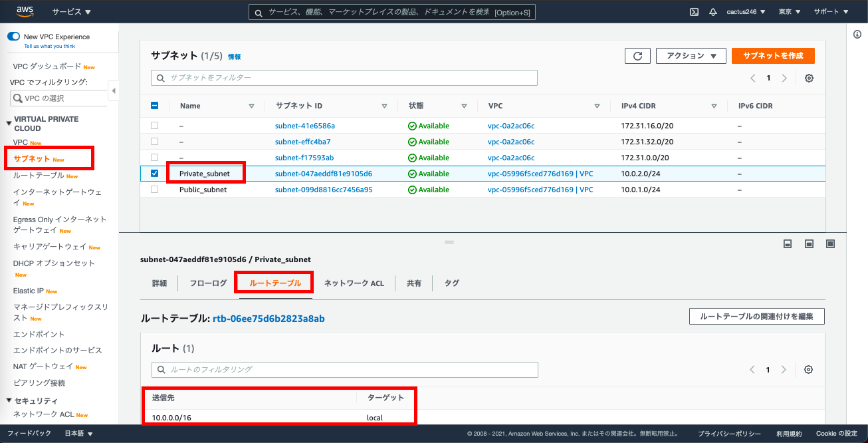Check the subnet-effc4ba7 row checkbox
This screenshot has width=868, height=443.
tap(155, 141)
